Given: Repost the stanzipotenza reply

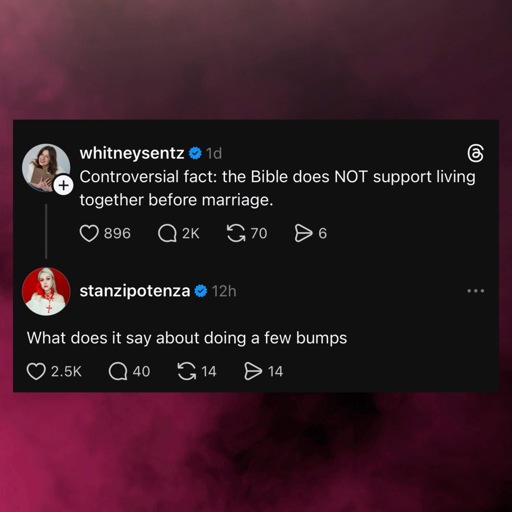Looking at the screenshot, I should 187,371.
